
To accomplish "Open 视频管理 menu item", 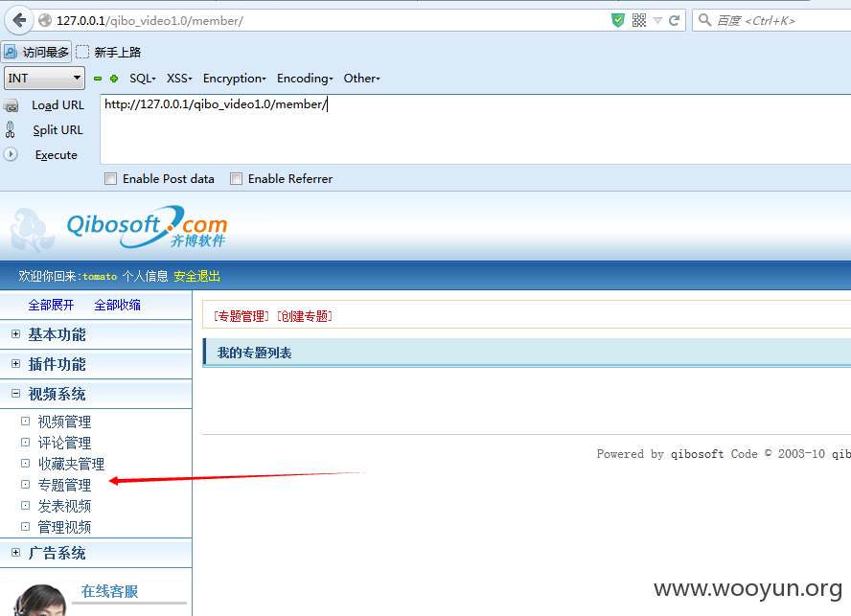I will 64,422.
